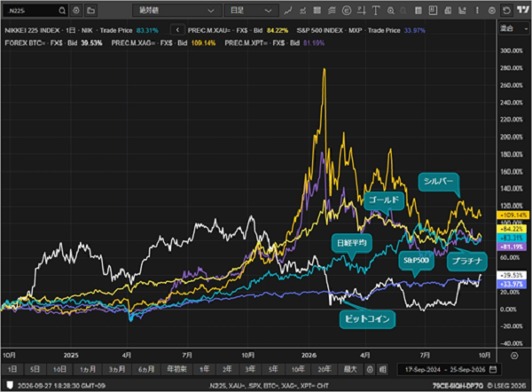
Task: Select the 5年 range button
Action: [273, 369]
